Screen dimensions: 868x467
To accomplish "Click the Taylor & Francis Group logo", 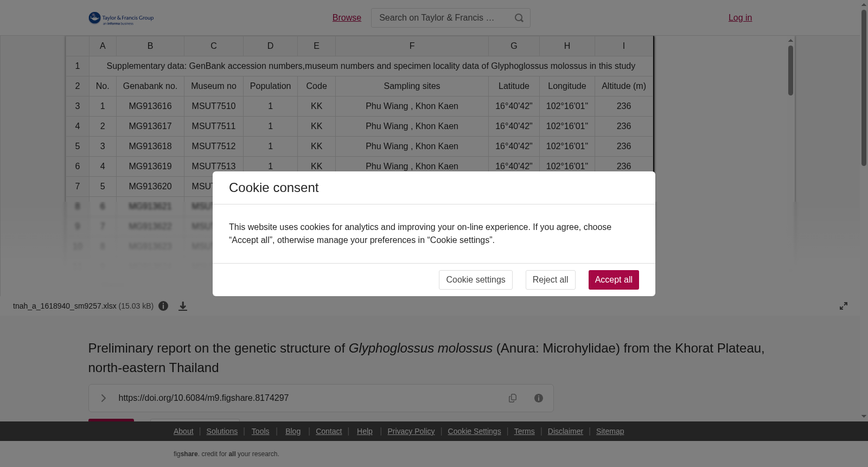I will click(x=121, y=18).
